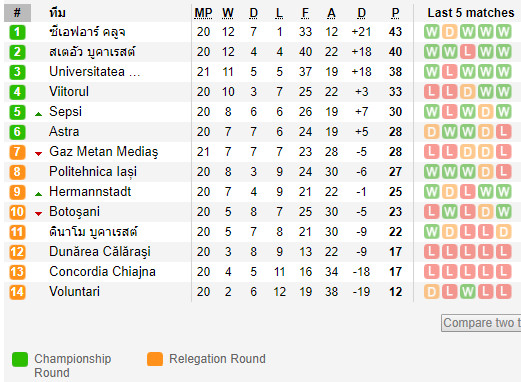Sort table by MP column header
The width and height of the screenshot is (521, 382).
point(203,13)
